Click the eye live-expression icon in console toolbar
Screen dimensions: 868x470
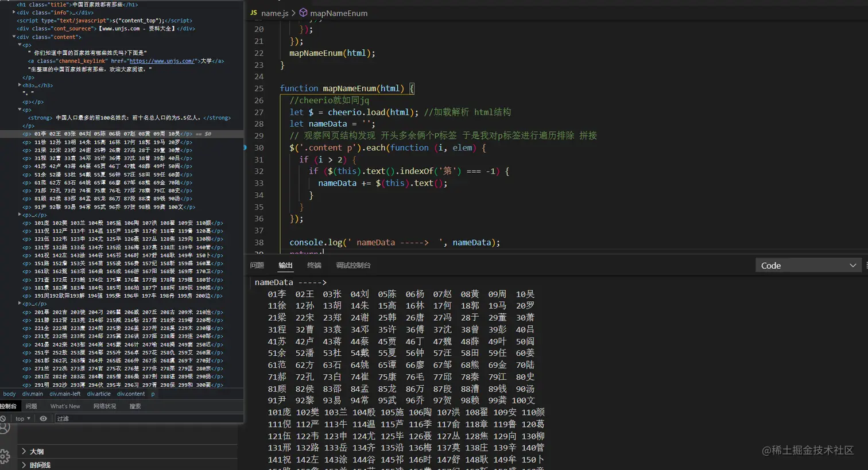43,419
